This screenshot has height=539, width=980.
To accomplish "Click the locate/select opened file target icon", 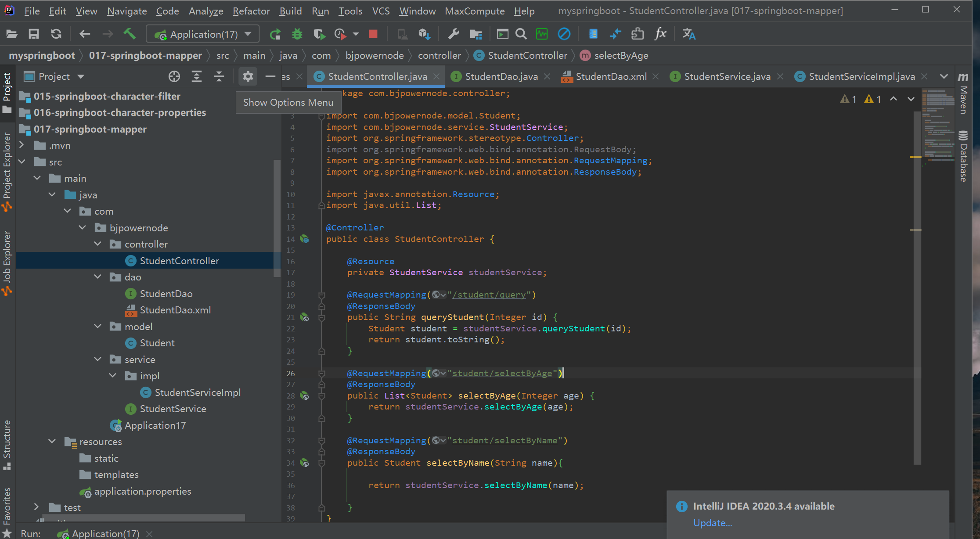I will coord(174,76).
